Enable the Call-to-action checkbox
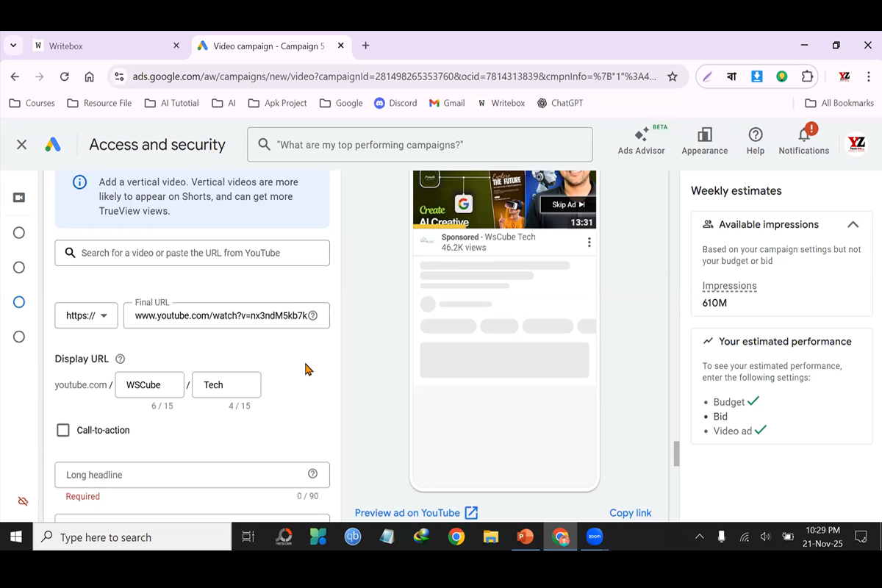 click(x=63, y=430)
